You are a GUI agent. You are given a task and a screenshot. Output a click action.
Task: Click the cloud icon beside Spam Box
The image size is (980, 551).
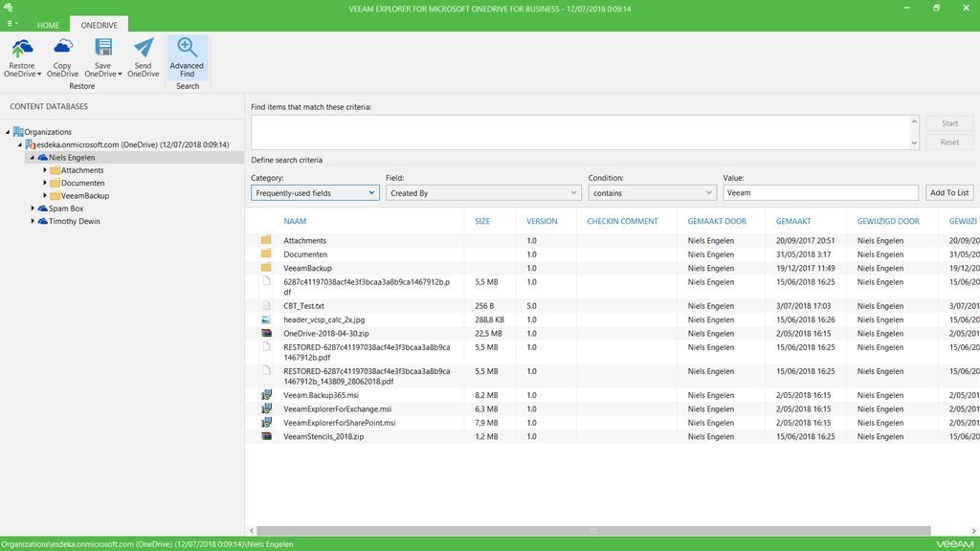pyautogui.click(x=42, y=209)
